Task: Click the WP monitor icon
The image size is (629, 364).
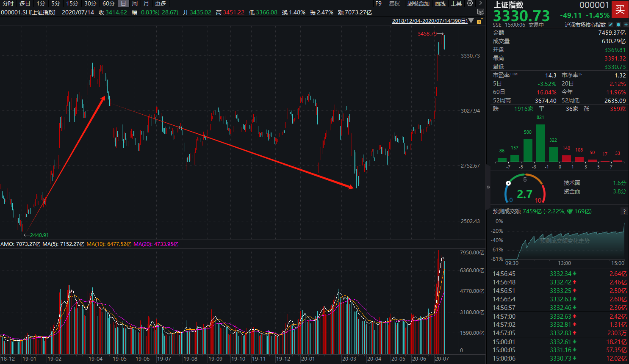Action: [x=481, y=12]
